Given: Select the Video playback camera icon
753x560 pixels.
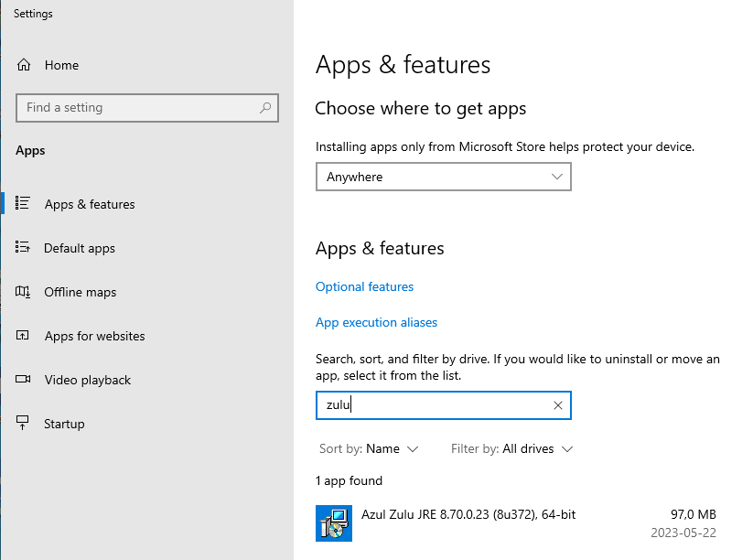Looking at the screenshot, I should [24, 380].
